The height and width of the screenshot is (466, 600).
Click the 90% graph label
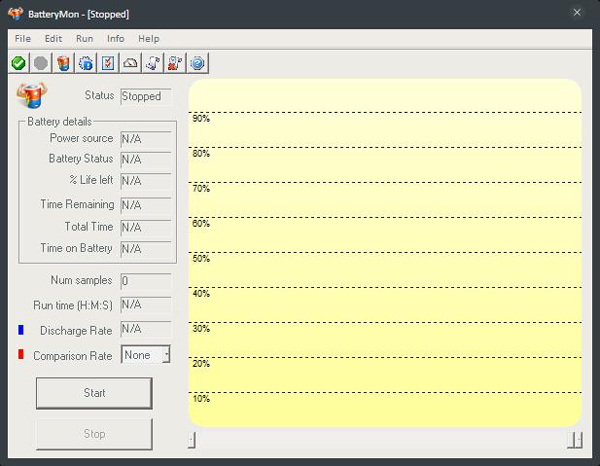click(x=201, y=119)
